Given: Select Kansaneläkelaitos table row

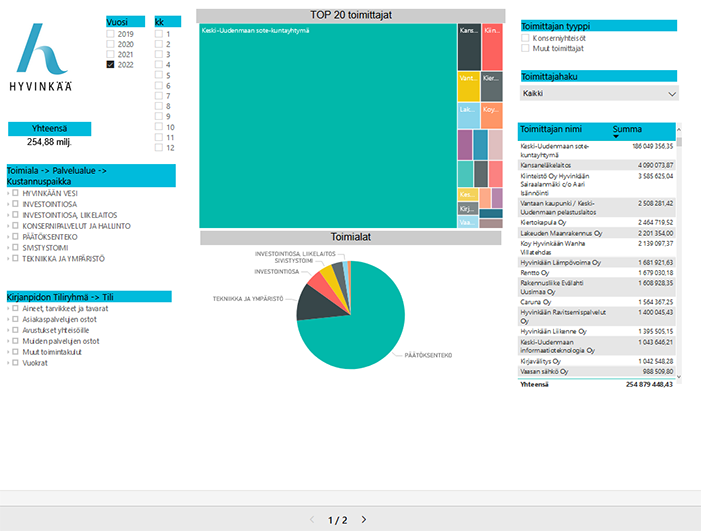Looking at the screenshot, I should pos(597,165).
